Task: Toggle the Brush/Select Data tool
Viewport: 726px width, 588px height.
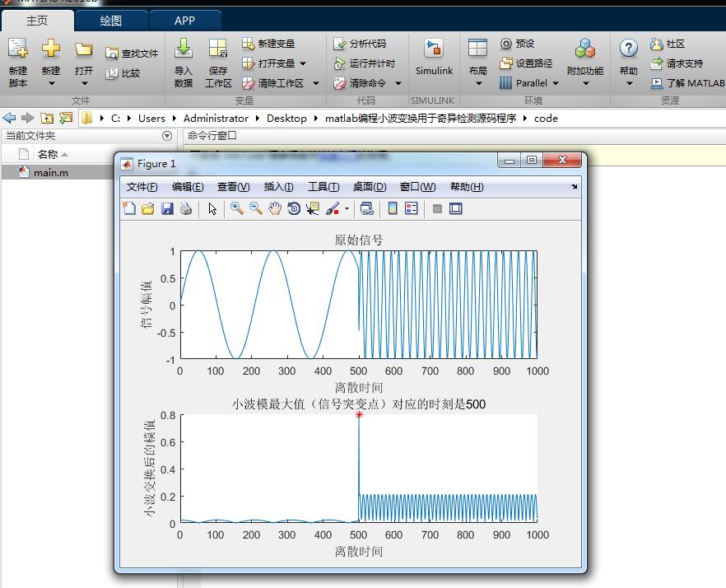Action: point(332,208)
